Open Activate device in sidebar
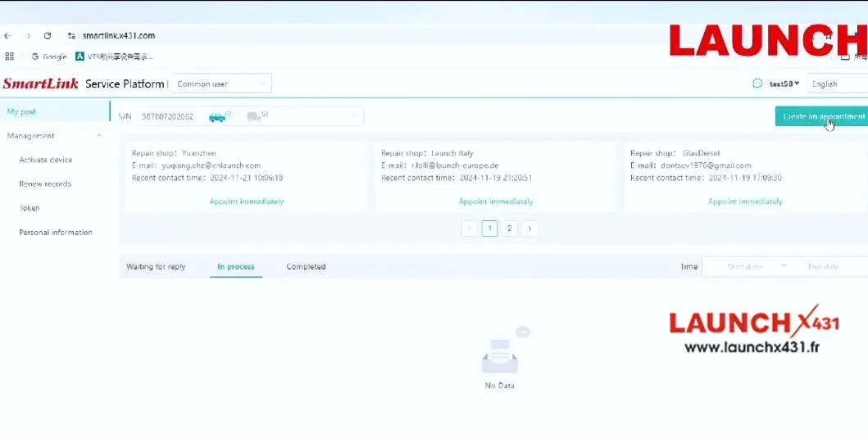Viewport: 868px width, 439px height. [46, 160]
